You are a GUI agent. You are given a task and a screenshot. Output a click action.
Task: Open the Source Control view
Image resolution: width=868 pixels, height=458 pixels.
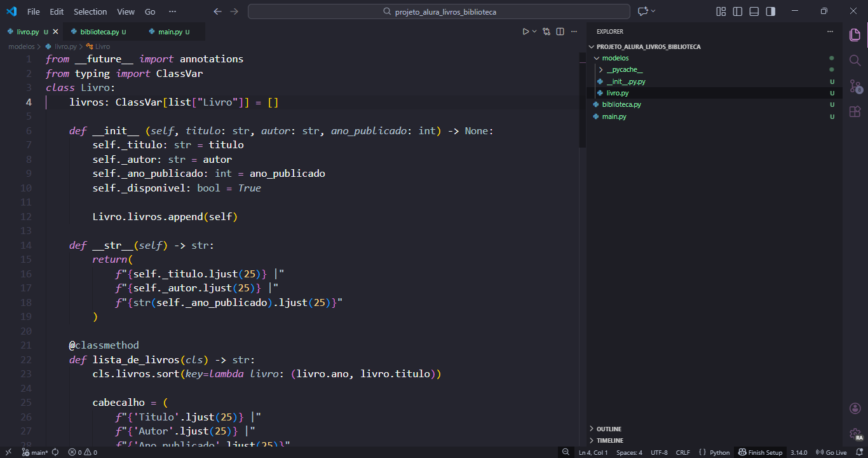pyautogui.click(x=855, y=86)
